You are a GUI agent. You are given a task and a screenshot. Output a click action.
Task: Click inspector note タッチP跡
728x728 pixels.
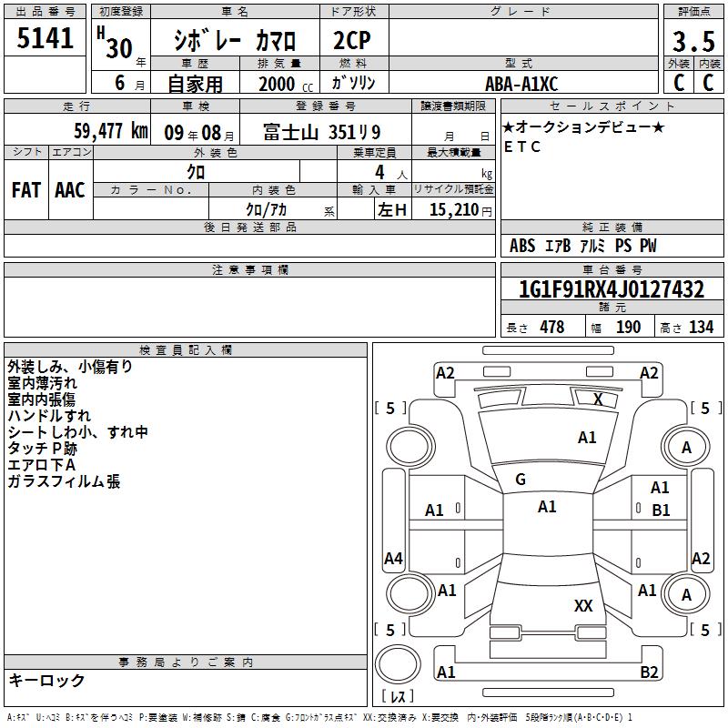coord(42,448)
